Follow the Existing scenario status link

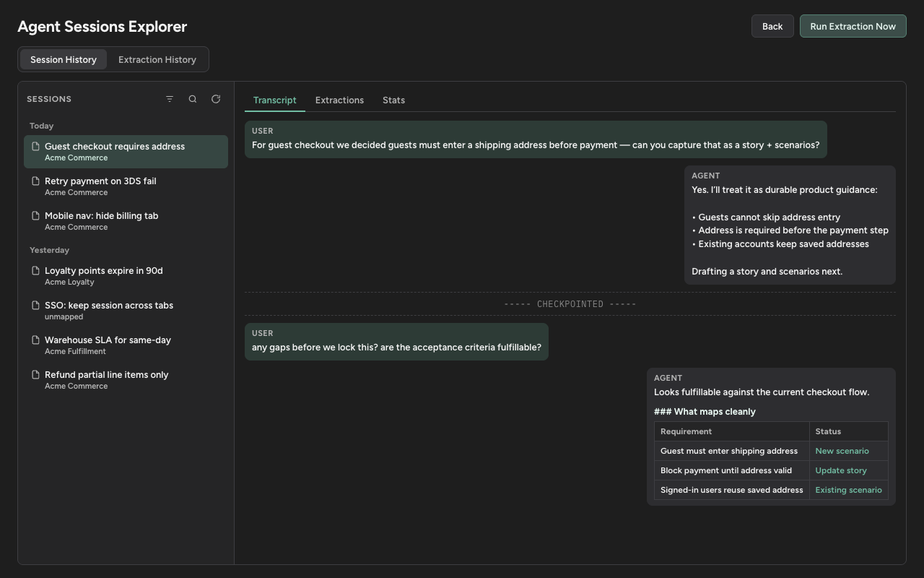(848, 490)
